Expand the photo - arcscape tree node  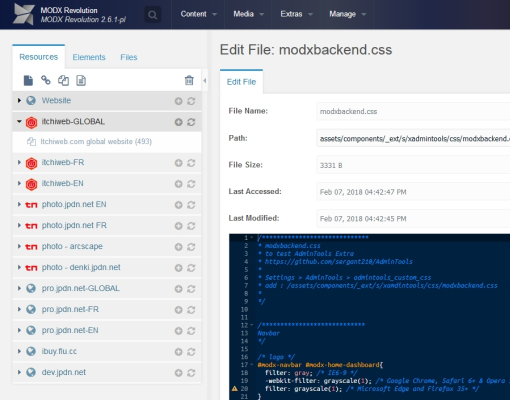tap(19, 246)
